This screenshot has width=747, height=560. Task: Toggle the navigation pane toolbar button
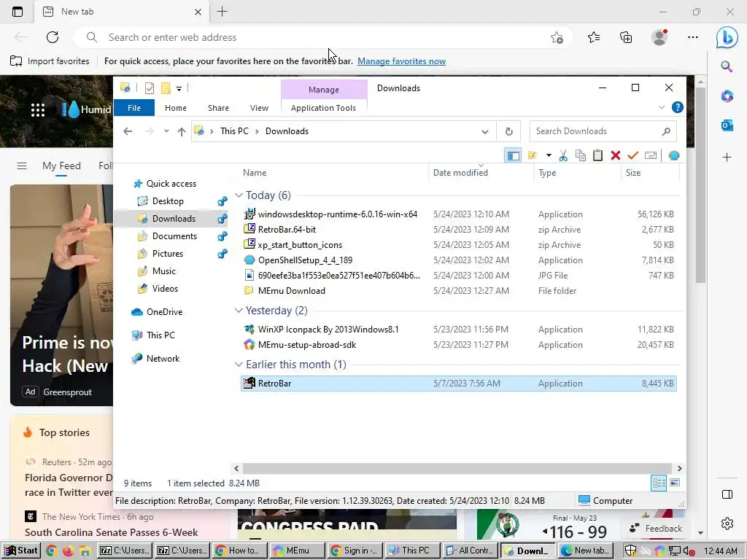coord(513,156)
